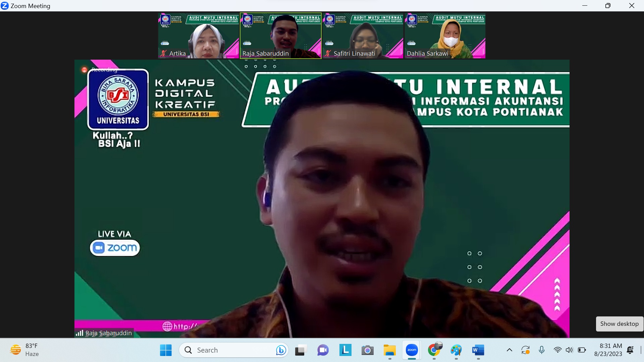Open the Chat app on taskbar
Image resolution: width=644 pixels, height=362 pixels.
[323, 350]
